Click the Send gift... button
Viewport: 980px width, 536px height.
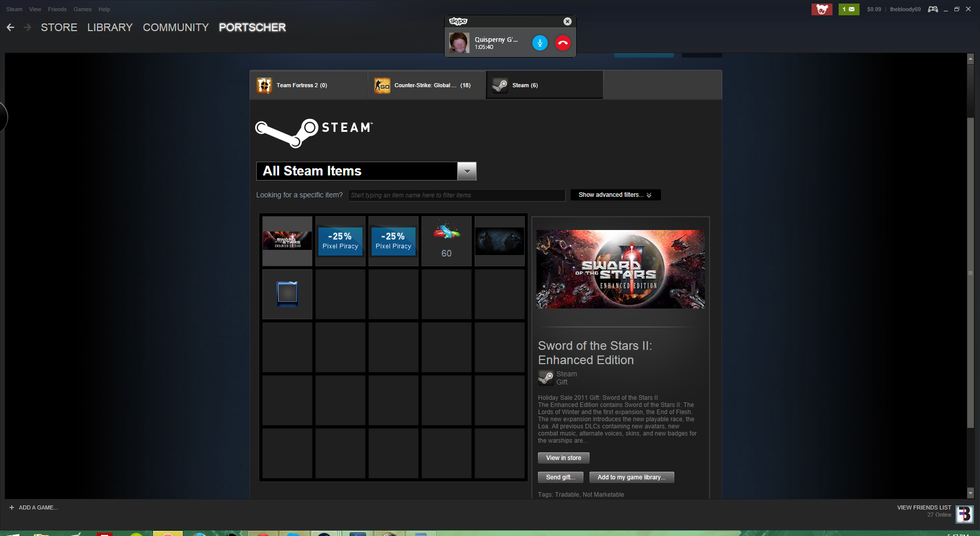tap(560, 477)
